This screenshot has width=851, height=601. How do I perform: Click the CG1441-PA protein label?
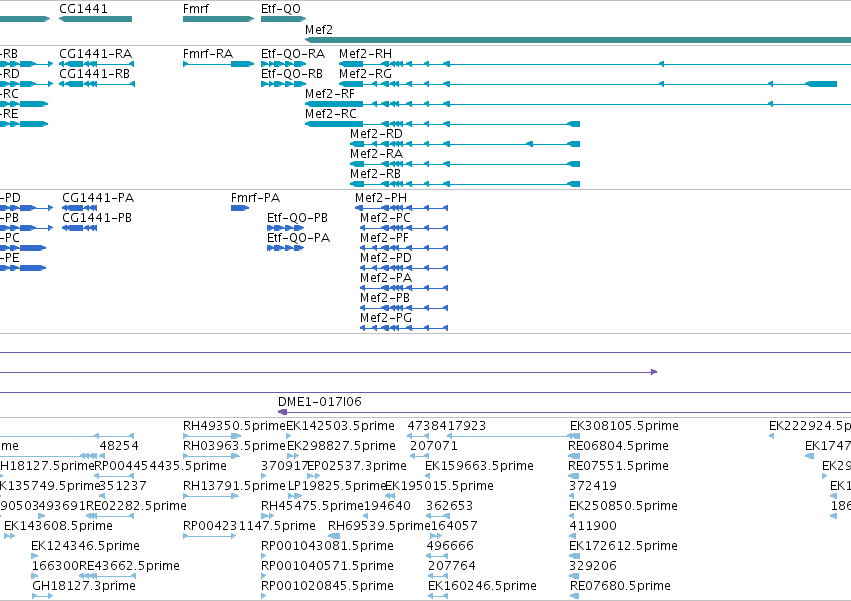[x=98, y=198]
